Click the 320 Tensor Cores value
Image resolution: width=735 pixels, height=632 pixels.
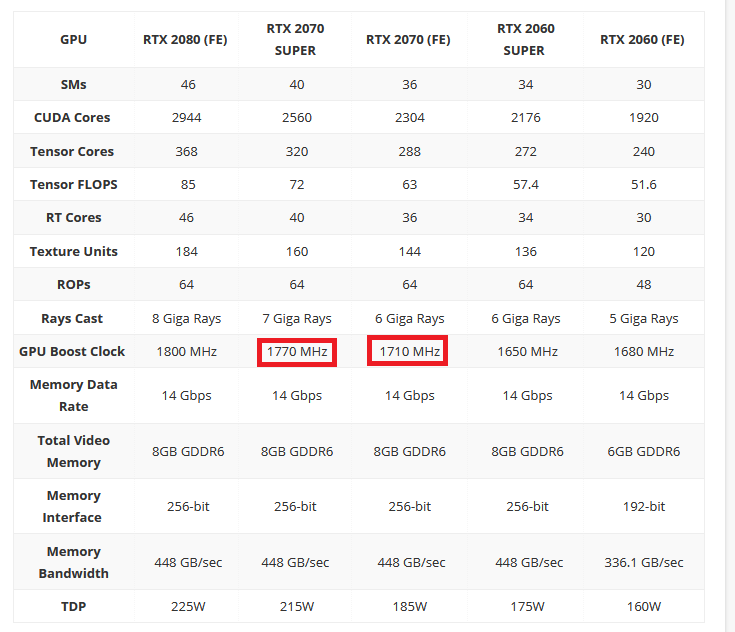tap(297, 151)
